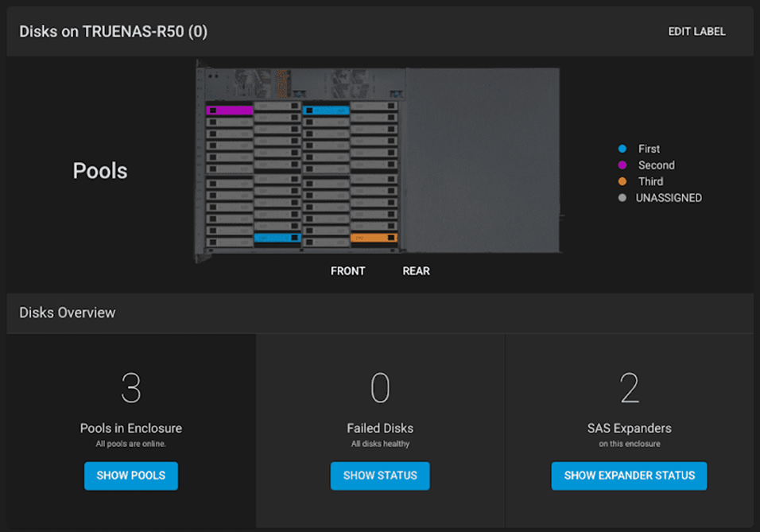Click the orange Third pool legend dot
This screenshot has height=532, width=760.
coord(622,181)
